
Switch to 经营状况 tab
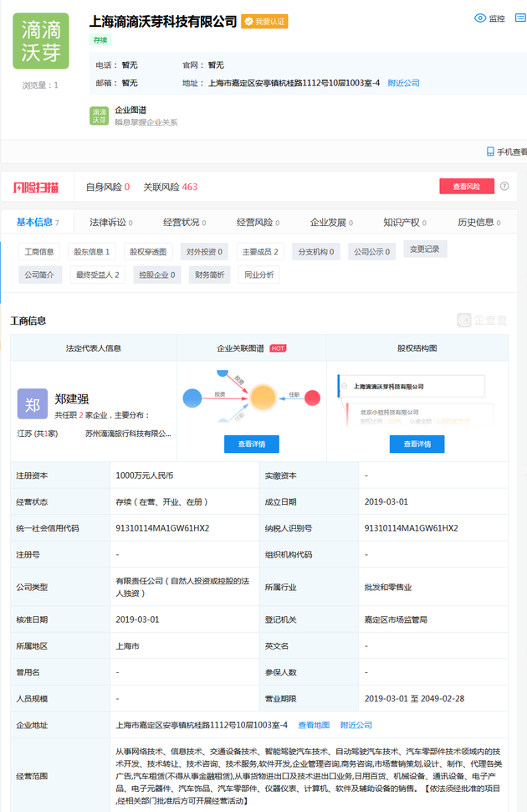[x=184, y=222]
